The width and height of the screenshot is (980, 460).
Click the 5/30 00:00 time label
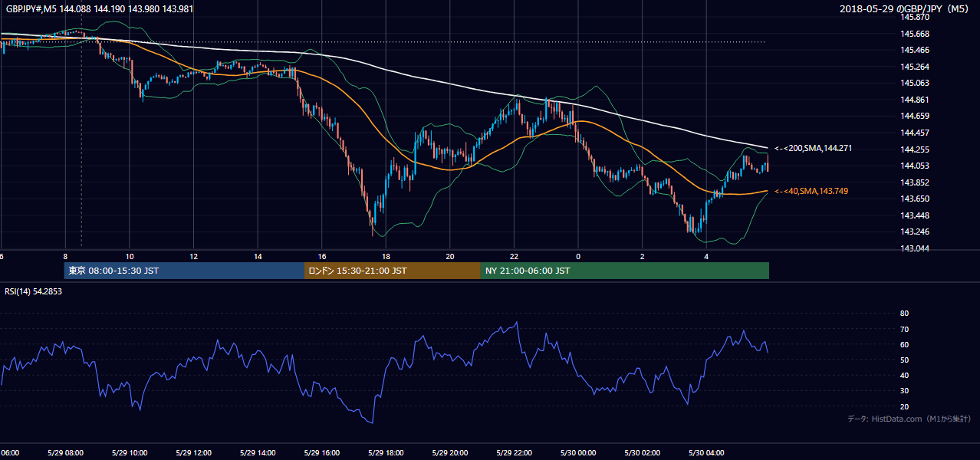(578, 452)
